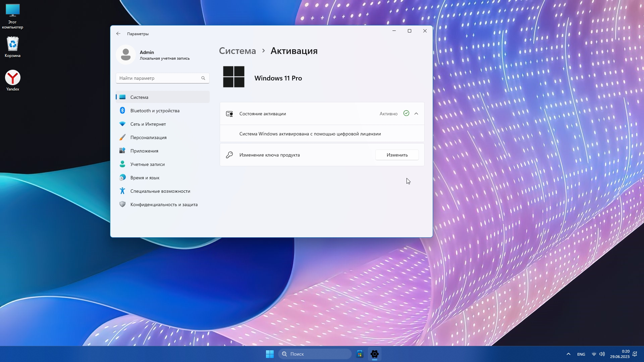Open Сеть и Интернет section

tap(148, 124)
